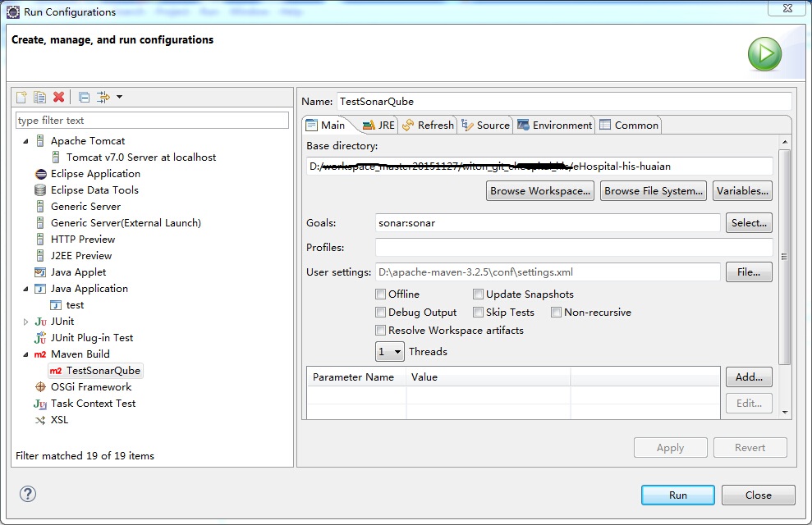Viewport: 812px width, 525px height.
Task: Expand the JUnit tree node
Action: click(26, 322)
